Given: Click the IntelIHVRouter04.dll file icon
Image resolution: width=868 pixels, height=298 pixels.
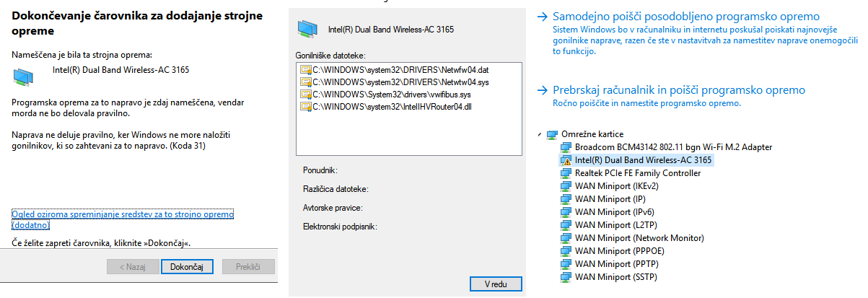Looking at the screenshot, I should pyautogui.click(x=306, y=107).
